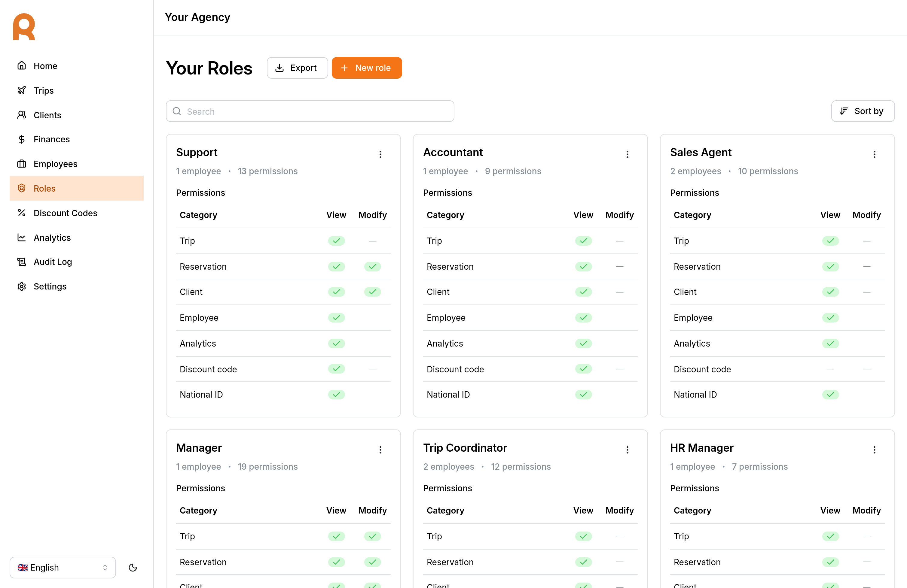This screenshot has height=588, width=907.
Task: Open Manager role three-dot menu
Action: 380,450
